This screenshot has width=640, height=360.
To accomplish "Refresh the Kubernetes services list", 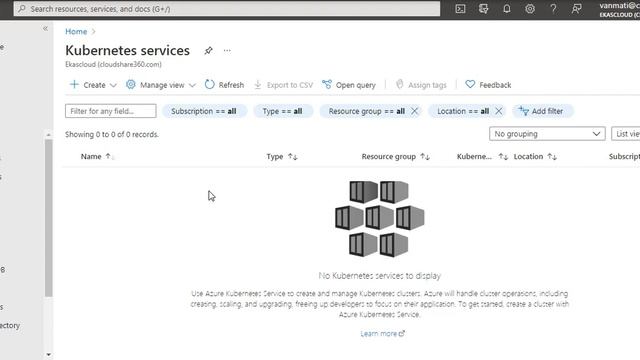I will 224,85.
